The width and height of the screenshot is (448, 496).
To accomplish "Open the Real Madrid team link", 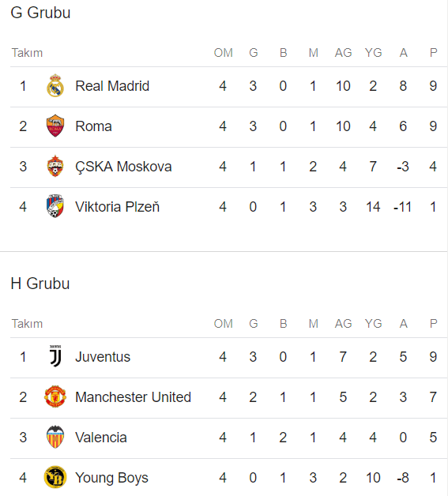I will tap(112, 86).
